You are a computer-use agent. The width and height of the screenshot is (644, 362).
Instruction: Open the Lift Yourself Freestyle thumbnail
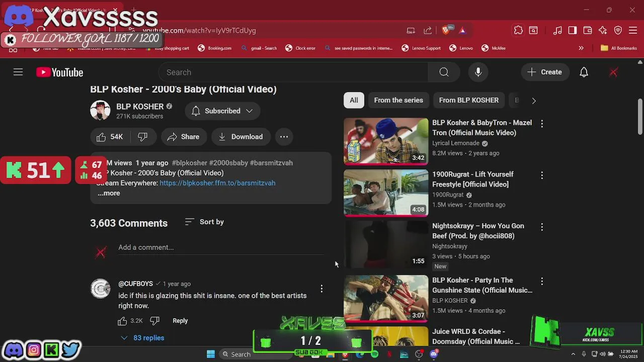pyautogui.click(x=386, y=193)
